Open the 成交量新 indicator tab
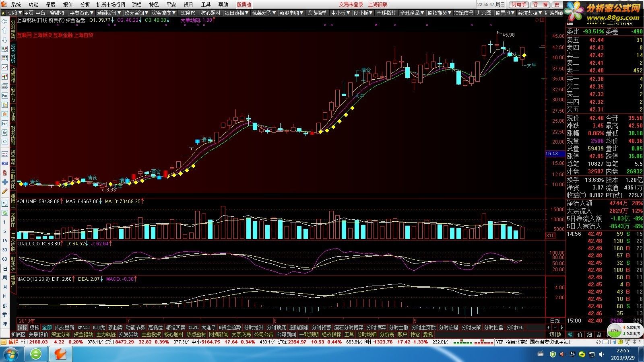644x362 pixels. click(64, 327)
